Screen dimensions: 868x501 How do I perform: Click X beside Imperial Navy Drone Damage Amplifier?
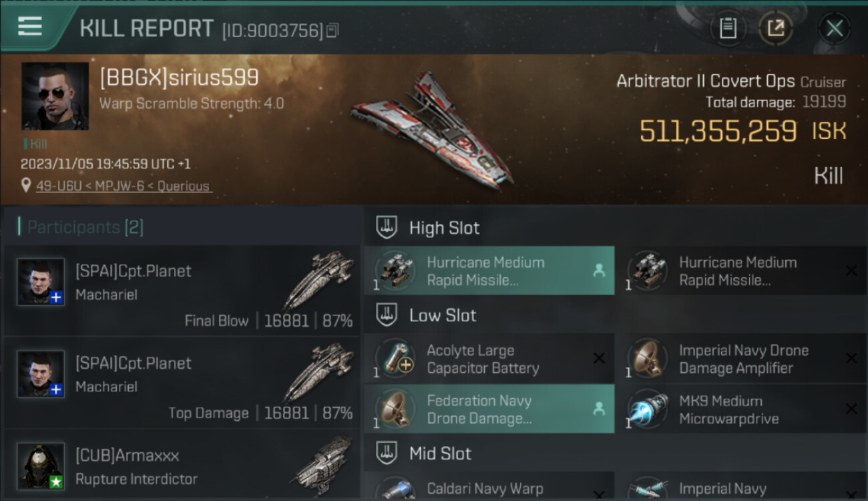click(x=851, y=359)
